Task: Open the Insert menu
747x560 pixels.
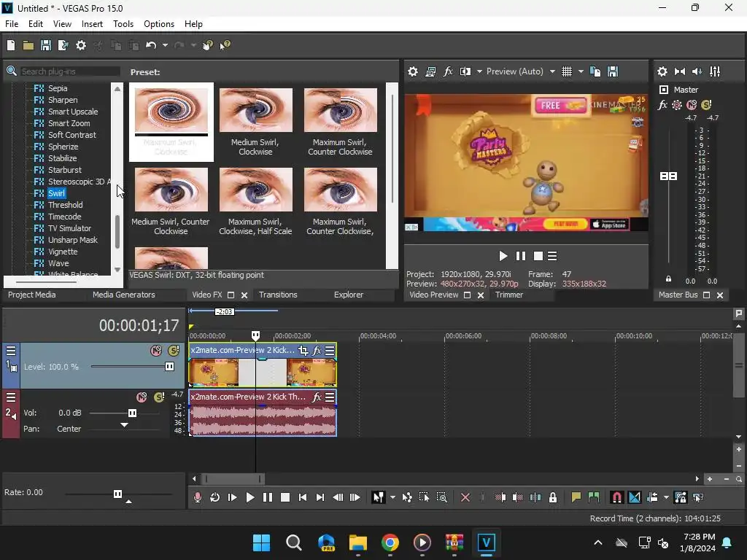Action: click(92, 24)
